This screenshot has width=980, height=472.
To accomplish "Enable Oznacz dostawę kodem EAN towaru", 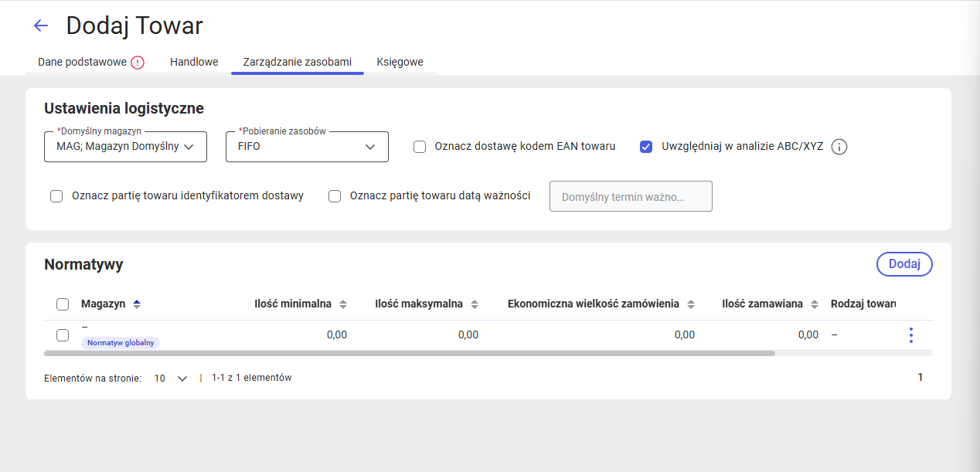I will (x=420, y=147).
